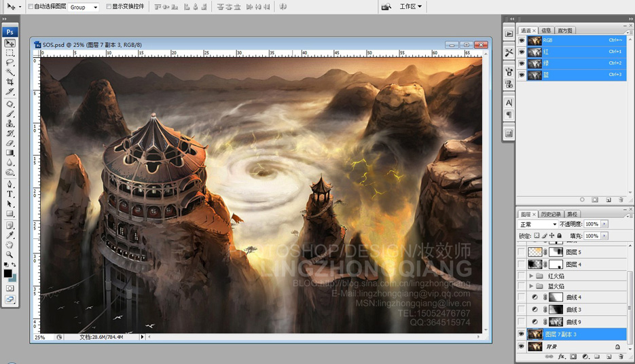
Task: Toggle Quick Mask mode
Action: coord(10,289)
